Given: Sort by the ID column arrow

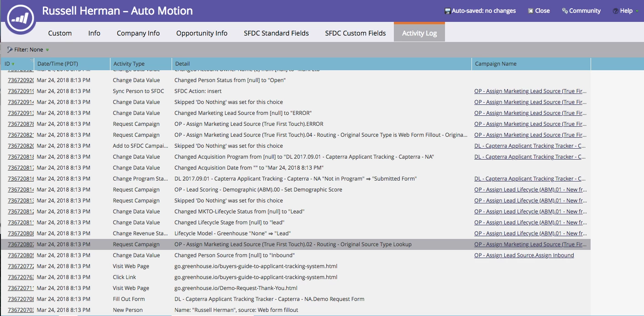Looking at the screenshot, I should (x=13, y=64).
